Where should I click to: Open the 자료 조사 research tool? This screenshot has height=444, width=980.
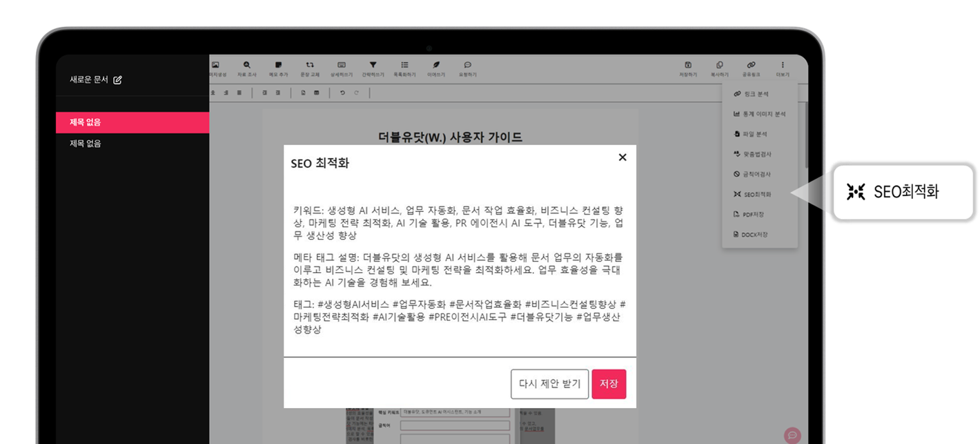coord(246,68)
